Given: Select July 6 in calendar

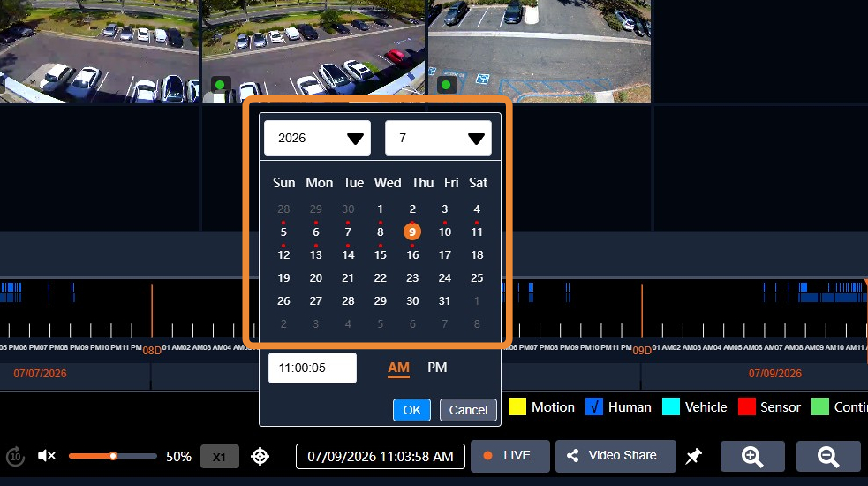Looking at the screenshot, I should (x=316, y=232).
